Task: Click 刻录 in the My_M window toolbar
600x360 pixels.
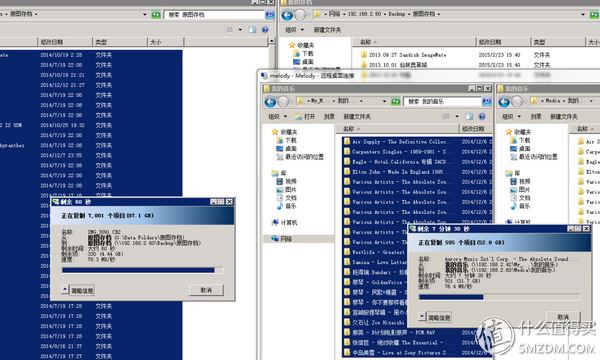Action: (329, 116)
